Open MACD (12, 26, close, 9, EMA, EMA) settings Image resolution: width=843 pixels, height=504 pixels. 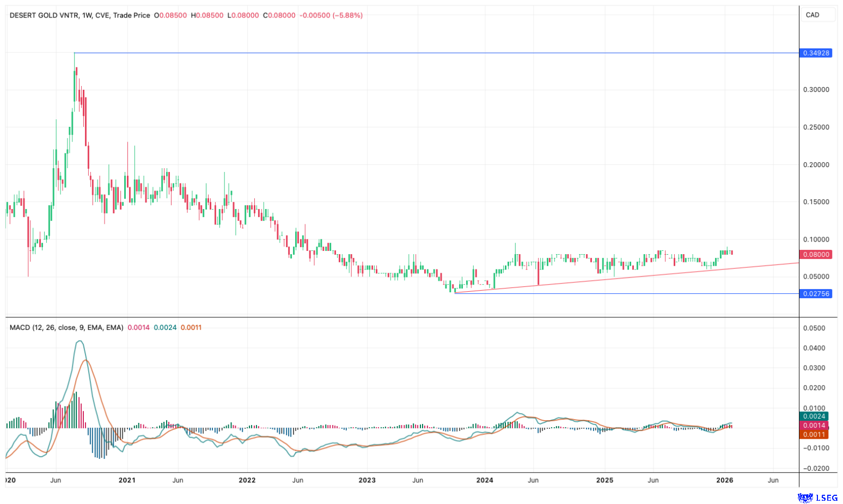click(x=66, y=328)
